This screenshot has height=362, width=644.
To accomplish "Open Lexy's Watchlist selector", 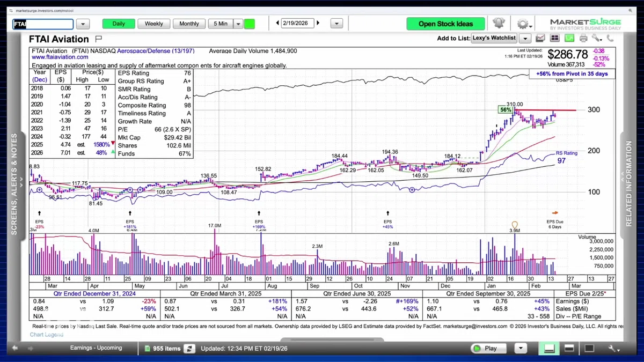I will coord(494,38).
